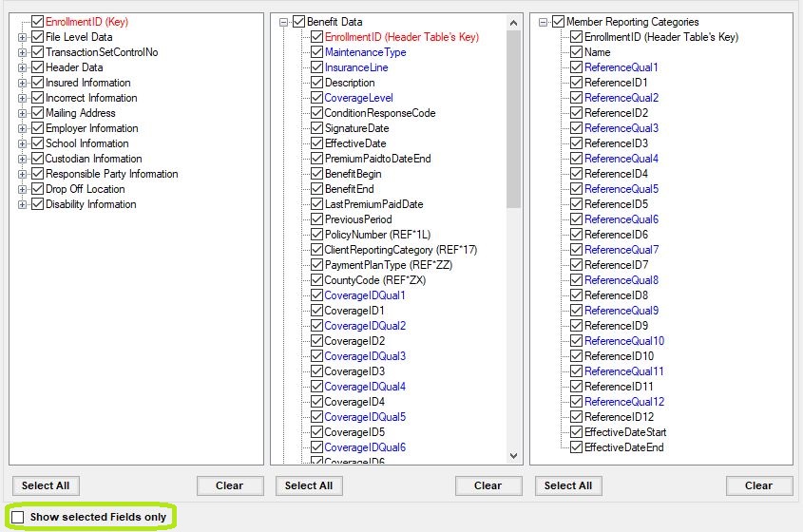Select the EffectiveDate field label
Image resolution: width=803 pixels, height=532 pixels.
point(354,143)
